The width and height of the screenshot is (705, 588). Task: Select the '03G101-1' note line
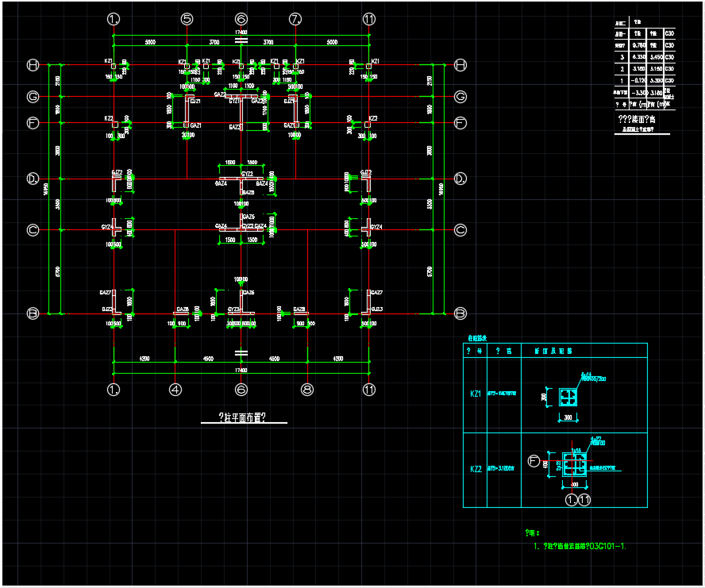pos(580,546)
